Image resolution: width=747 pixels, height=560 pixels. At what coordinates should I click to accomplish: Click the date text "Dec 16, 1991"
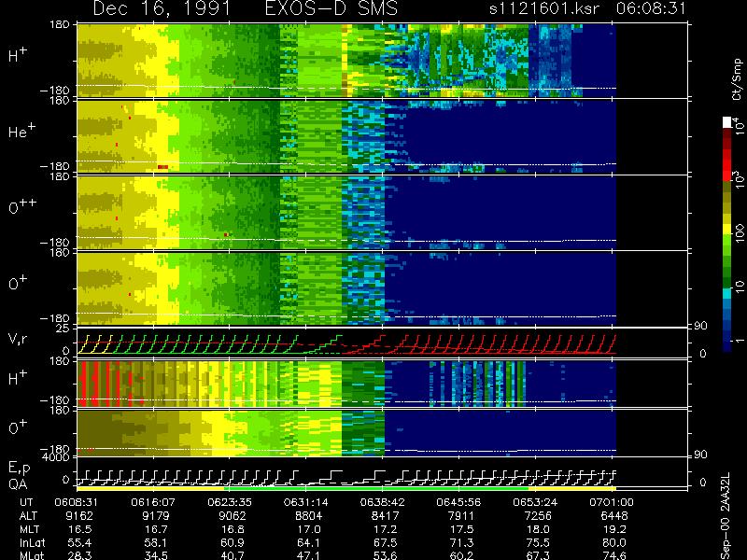162,8
